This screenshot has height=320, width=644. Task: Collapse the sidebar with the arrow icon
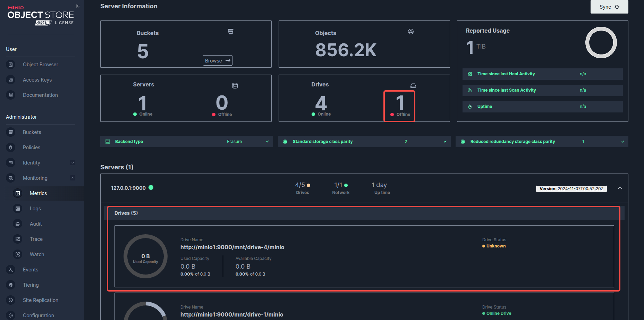tap(78, 6)
